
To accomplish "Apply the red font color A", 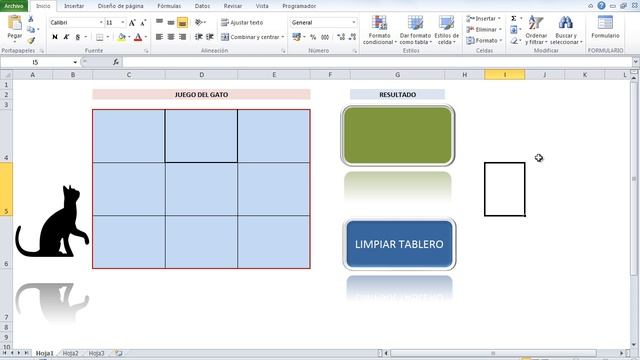I will click(138, 37).
